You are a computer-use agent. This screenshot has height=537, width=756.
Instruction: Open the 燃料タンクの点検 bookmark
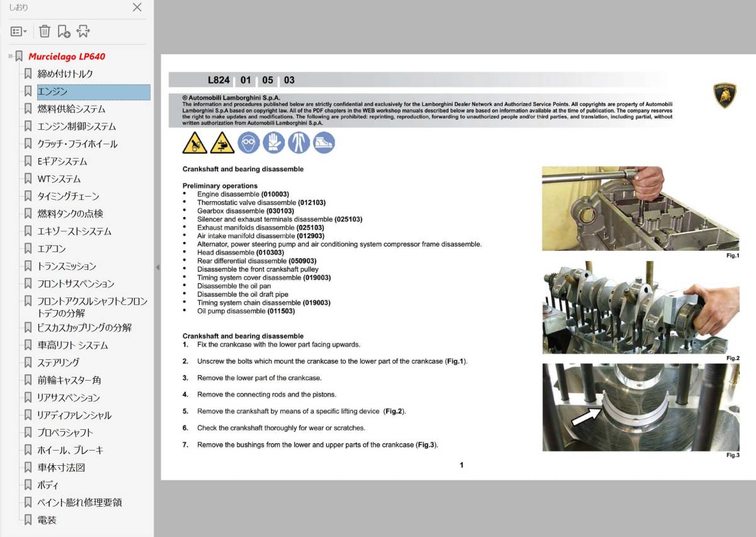[x=70, y=214]
